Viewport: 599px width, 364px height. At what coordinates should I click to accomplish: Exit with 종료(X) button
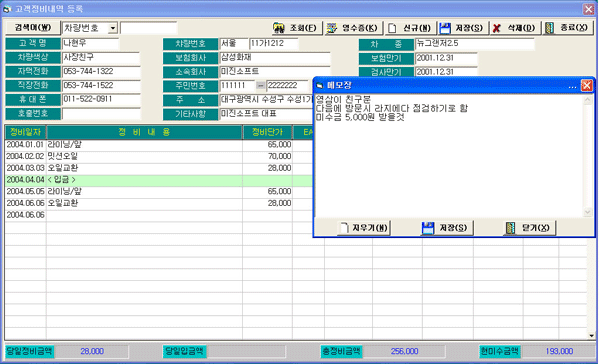point(568,28)
